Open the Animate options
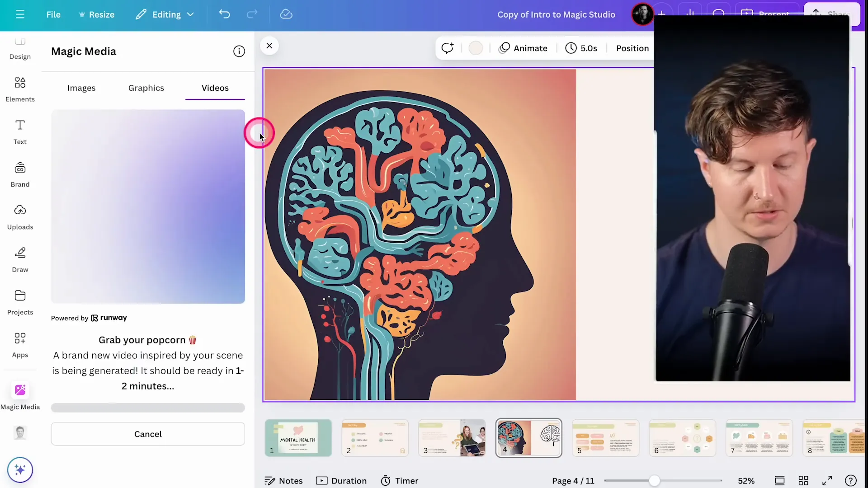The image size is (868, 488). pyautogui.click(x=523, y=48)
